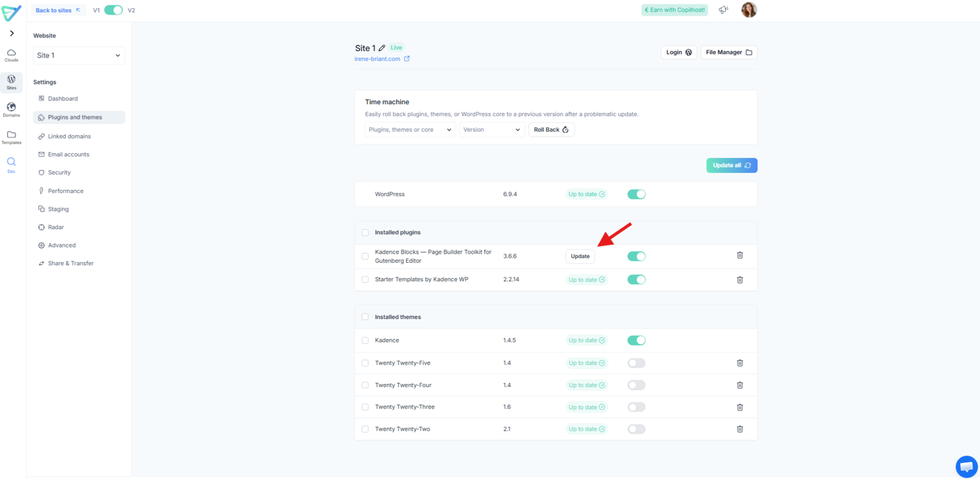Open the Domains globe icon in sidebar

(12, 110)
